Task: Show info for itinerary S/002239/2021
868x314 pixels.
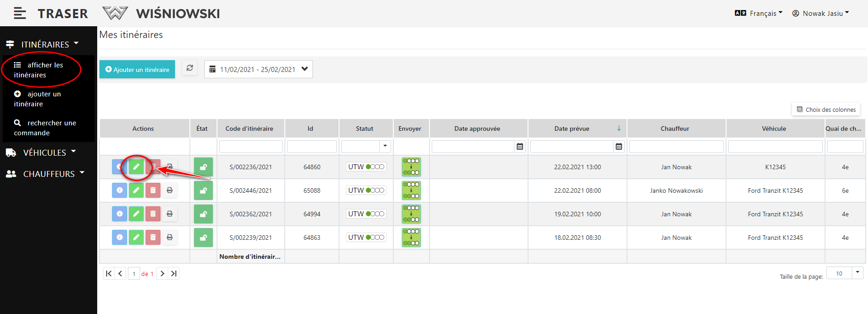Action: (x=119, y=238)
